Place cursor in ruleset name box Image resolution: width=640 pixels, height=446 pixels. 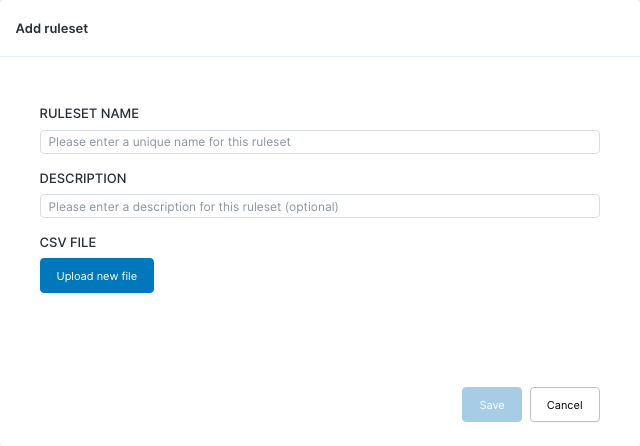click(x=319, y=142)
